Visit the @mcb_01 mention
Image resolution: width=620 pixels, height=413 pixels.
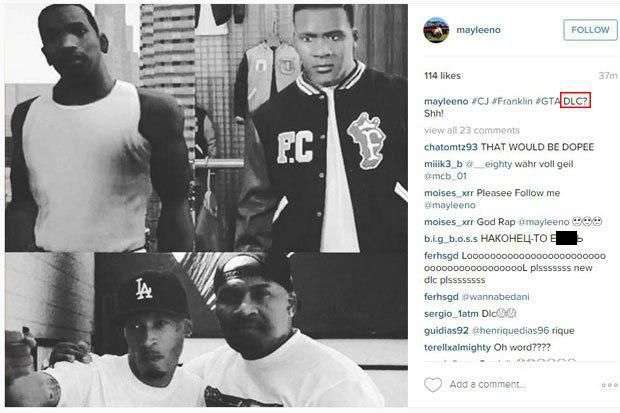(x=445, y=176)
